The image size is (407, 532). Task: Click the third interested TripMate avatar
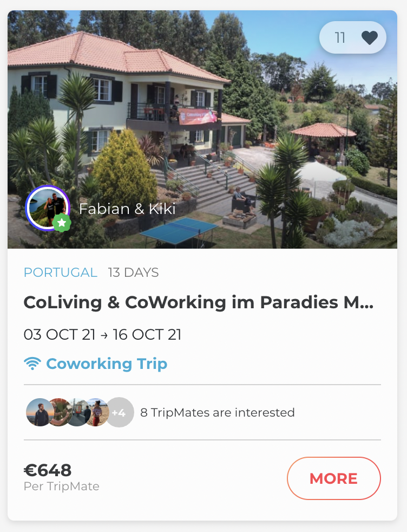pos(77,412)
